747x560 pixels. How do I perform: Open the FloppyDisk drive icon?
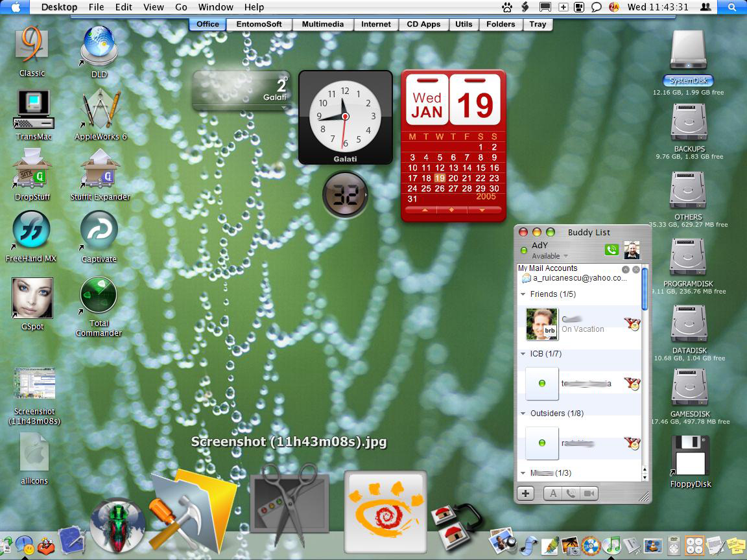(x=691, y=456)
